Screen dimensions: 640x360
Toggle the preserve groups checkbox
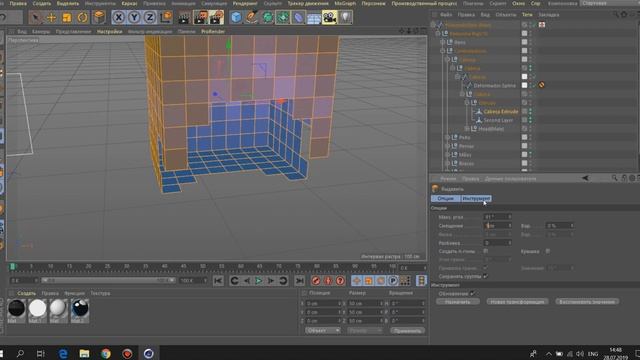[x=485, y=276]
